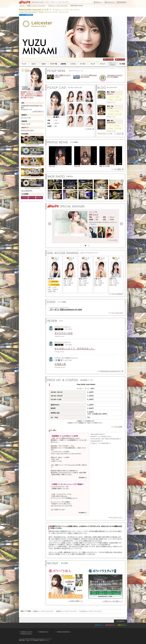Open the プロフ動画一覧 link

coord(119,169)
